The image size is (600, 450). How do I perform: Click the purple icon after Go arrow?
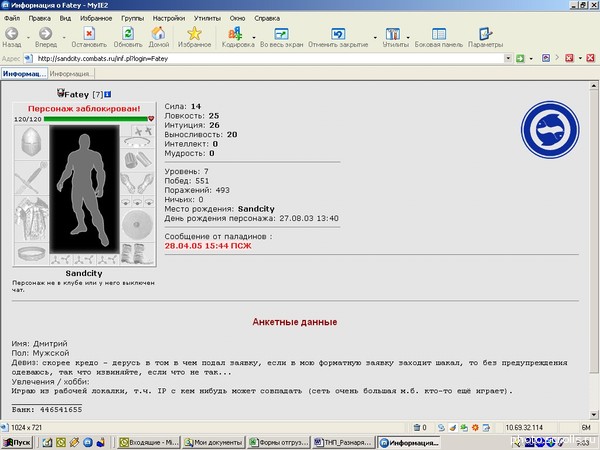[546, 58]
